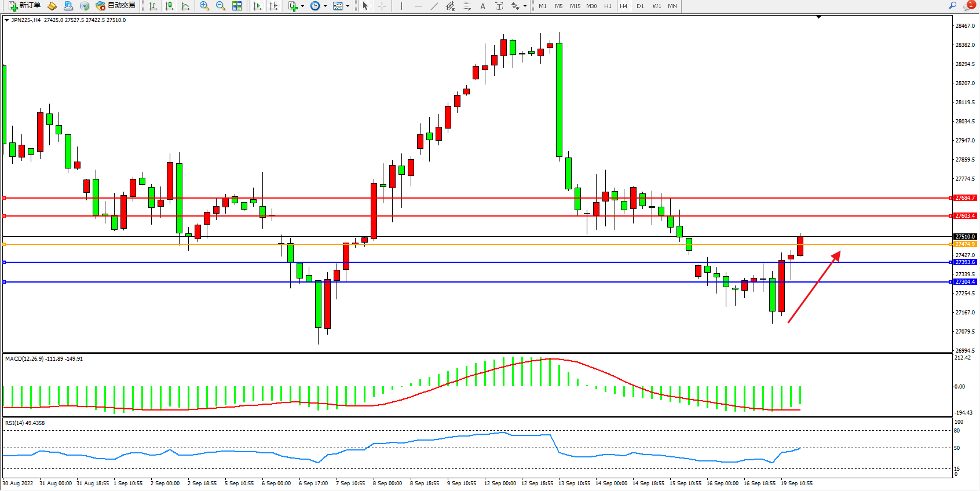Pick the trendline drawing tool
980x491 pixels.
click(434, 6)
